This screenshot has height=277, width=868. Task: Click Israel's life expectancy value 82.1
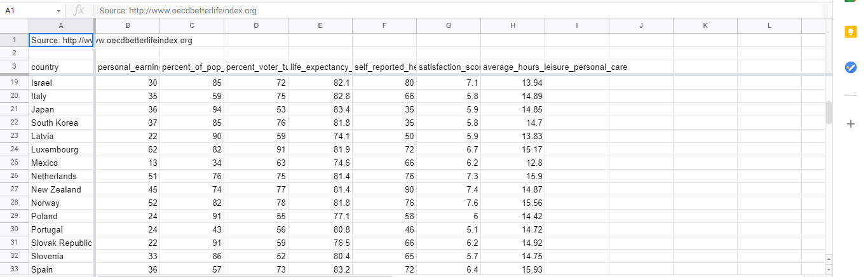click(320, 83)
